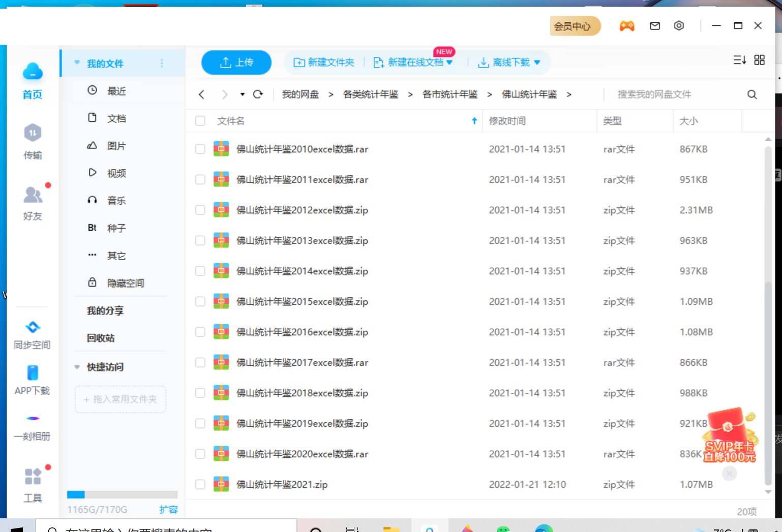782x532 pixels.
Task: Go back with the left arrow
Action: [x=202, y=95]
